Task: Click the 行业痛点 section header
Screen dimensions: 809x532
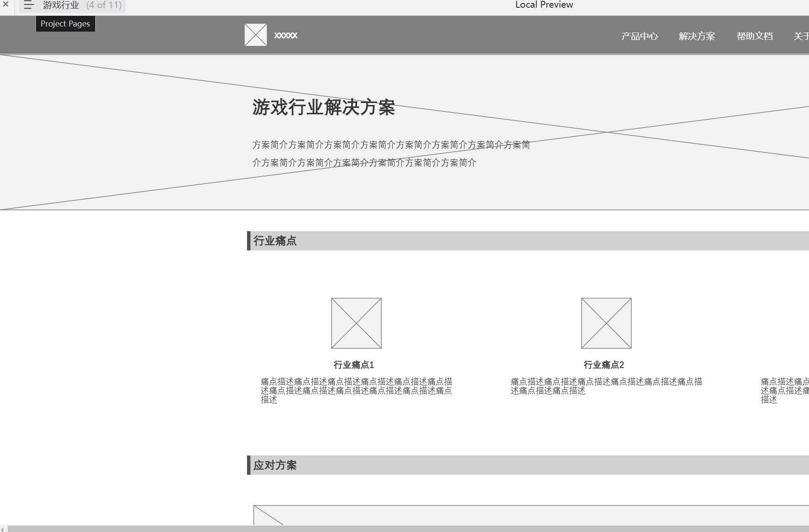Action: pos(528,241)
